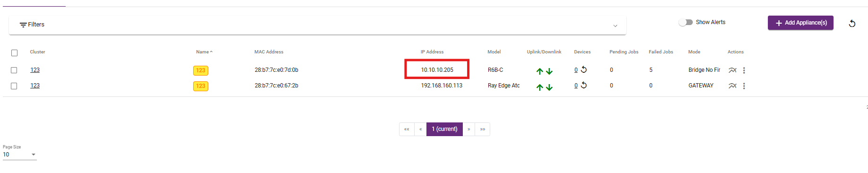
Task: Select the checkbox for MAC 28:b7:7c:e0:7d:0b
Action: point(14,70)
